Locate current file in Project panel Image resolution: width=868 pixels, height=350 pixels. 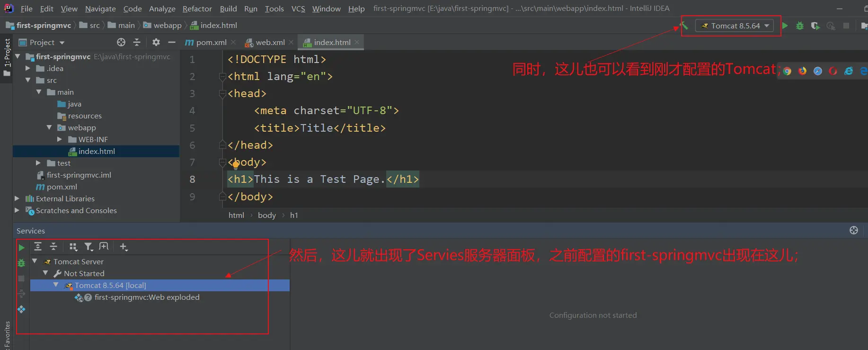coord(121,42)
